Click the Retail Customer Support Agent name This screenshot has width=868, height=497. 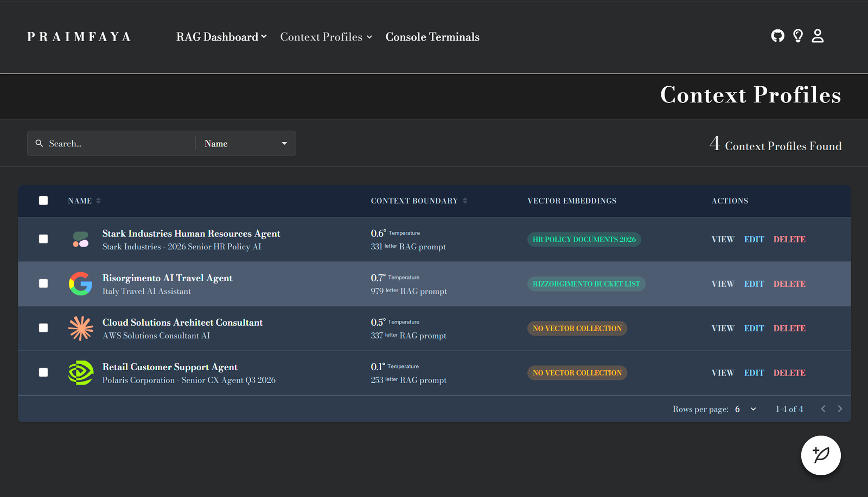(170, 367)
